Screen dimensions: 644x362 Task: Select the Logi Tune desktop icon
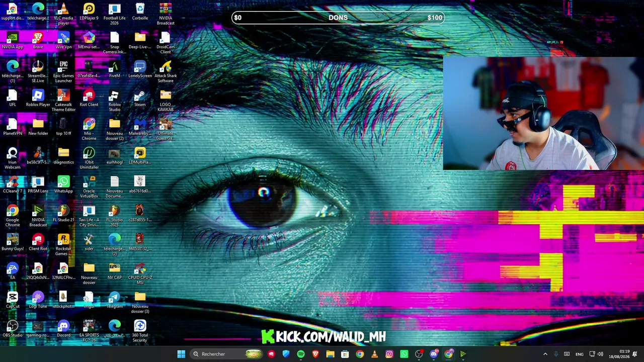pyautogui.click(x=38, y=300)
